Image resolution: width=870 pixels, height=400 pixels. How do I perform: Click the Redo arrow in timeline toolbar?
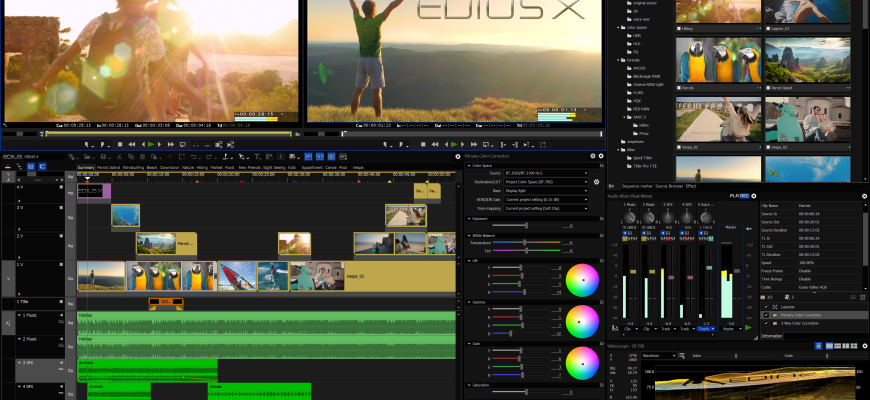(209, 157)
